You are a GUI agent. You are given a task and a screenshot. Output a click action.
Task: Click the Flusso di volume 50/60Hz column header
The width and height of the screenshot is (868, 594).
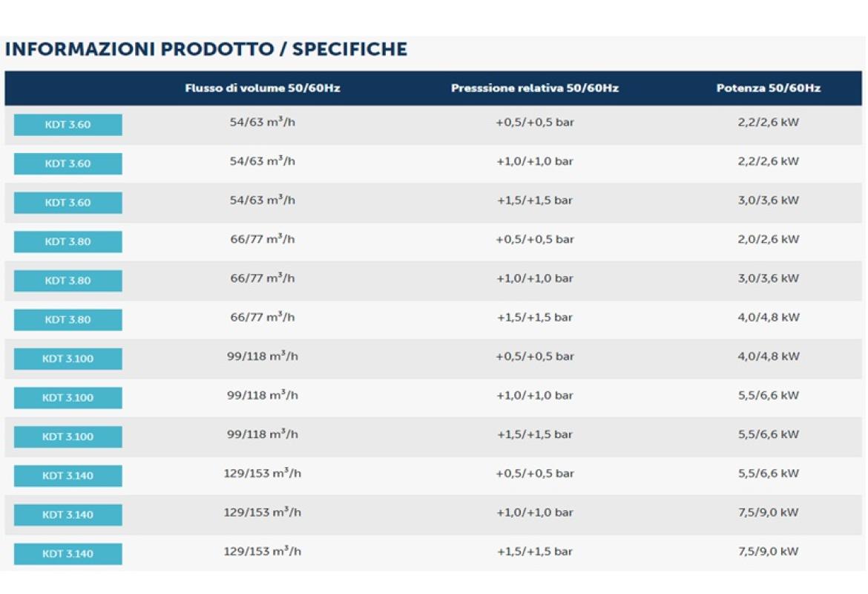tap(263, 88)
